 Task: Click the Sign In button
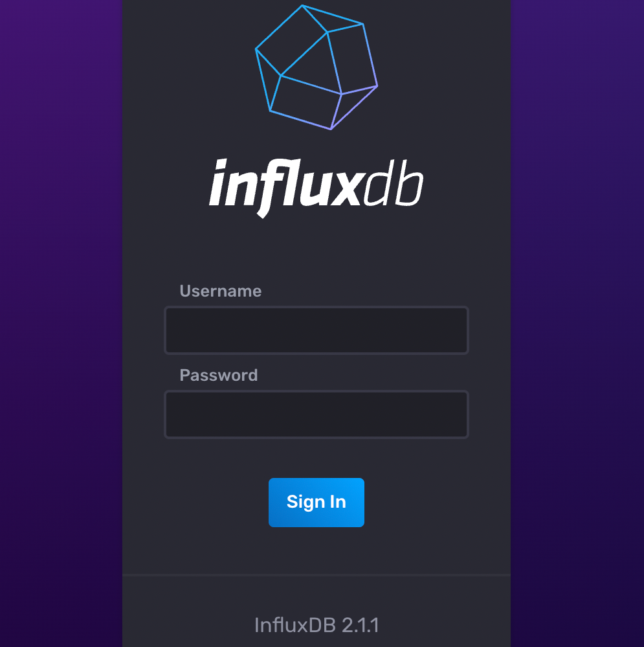(x=316, y=502)
